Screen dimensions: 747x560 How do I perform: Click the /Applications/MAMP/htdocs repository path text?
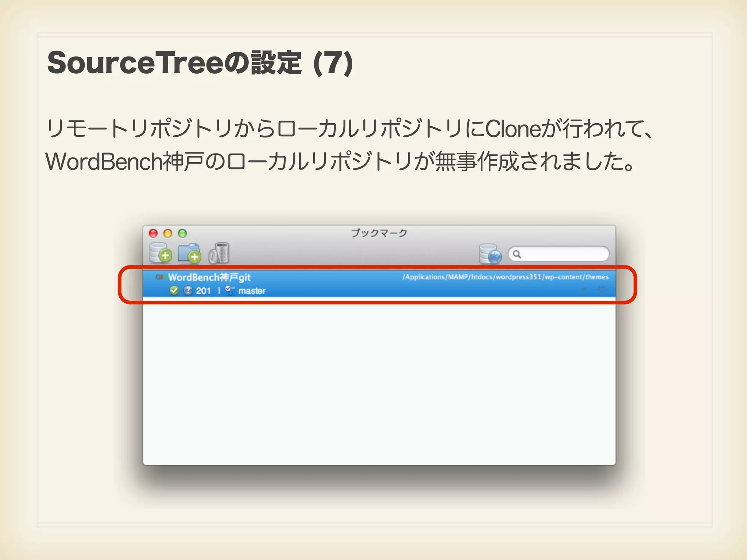click(x=505, y=277)
